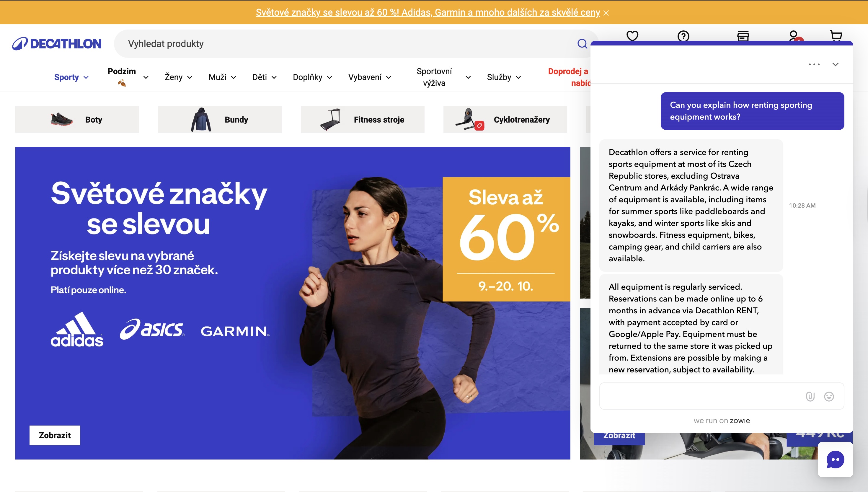Open chat options three-dot menu

click(x=814, y=64)
